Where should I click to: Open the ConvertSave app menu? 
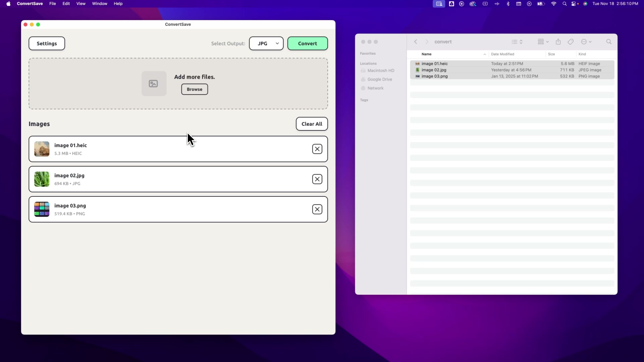[x=30, y=4]
